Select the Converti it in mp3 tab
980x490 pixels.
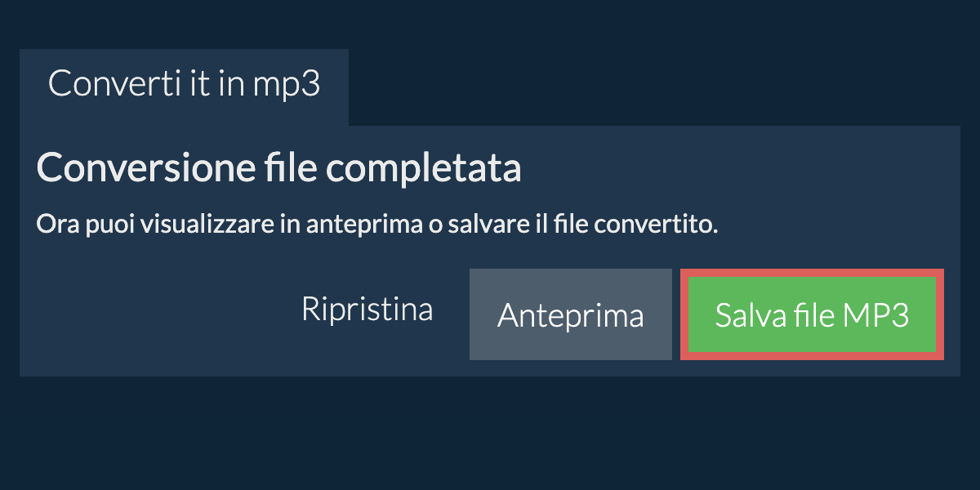(184, 85)
